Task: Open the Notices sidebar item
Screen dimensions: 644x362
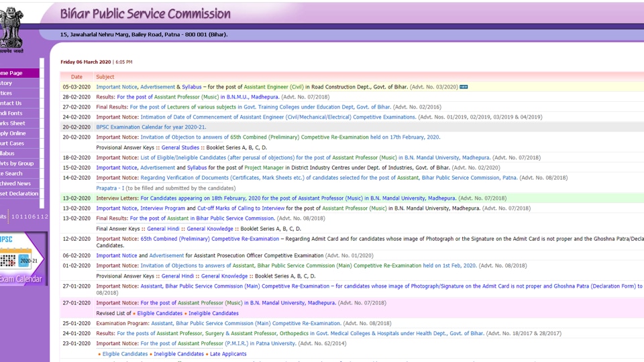Action: click(19, 93)
